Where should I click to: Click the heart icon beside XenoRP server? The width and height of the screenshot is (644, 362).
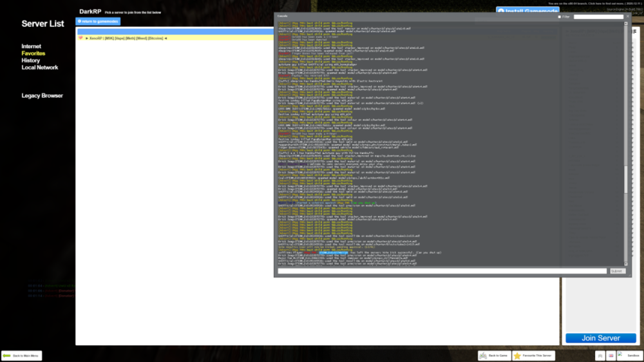(80, 38)
